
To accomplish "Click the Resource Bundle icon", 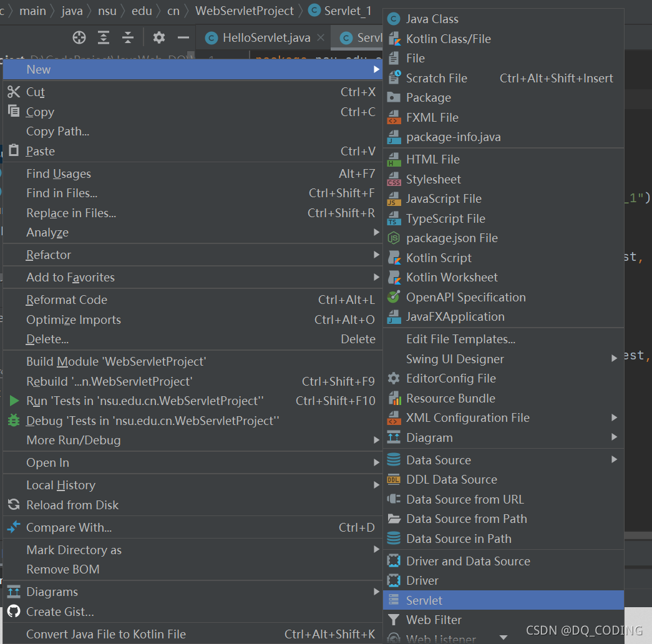I will point(394,398).
